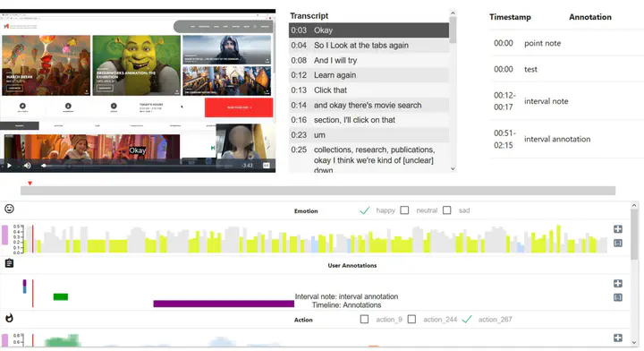Play the session video
644x351 pixels.
tap(9, 166)
